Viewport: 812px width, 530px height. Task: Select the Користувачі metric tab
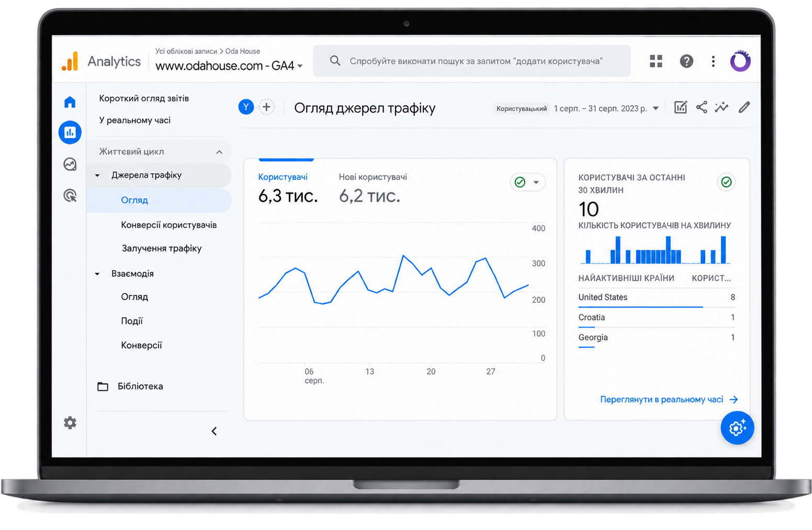pos(288,190)
